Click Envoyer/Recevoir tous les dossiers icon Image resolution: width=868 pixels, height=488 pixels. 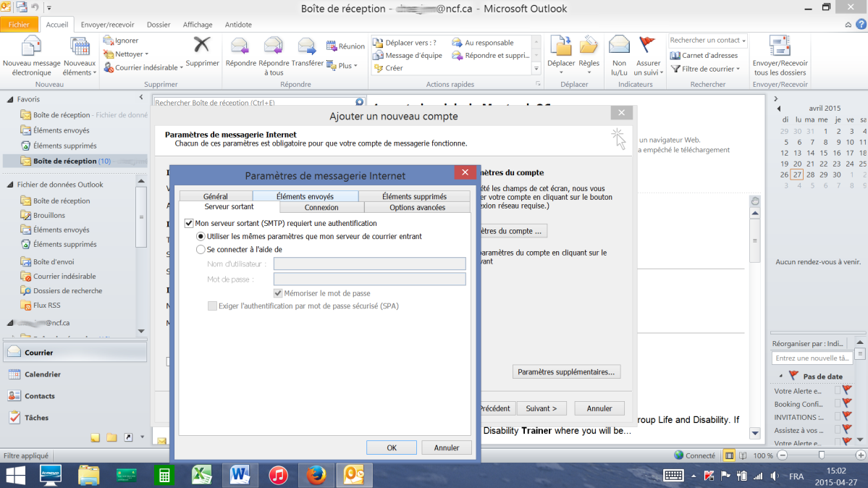[780, 47]
